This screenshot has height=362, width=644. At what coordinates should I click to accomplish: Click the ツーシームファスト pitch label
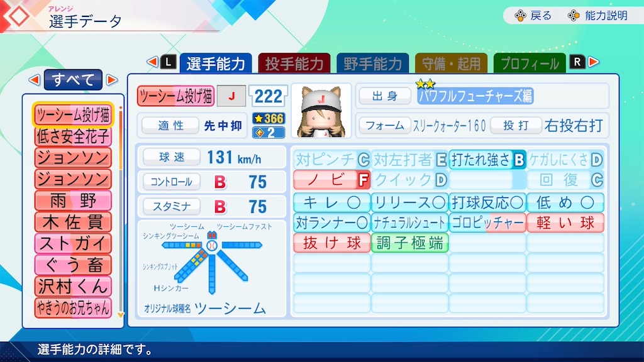click(245, 226)
